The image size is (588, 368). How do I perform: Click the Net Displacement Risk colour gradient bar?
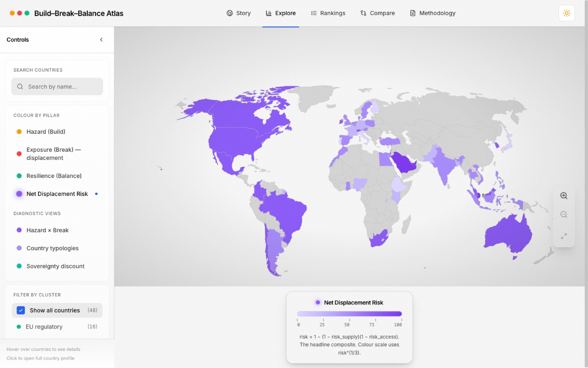(349, 314)
